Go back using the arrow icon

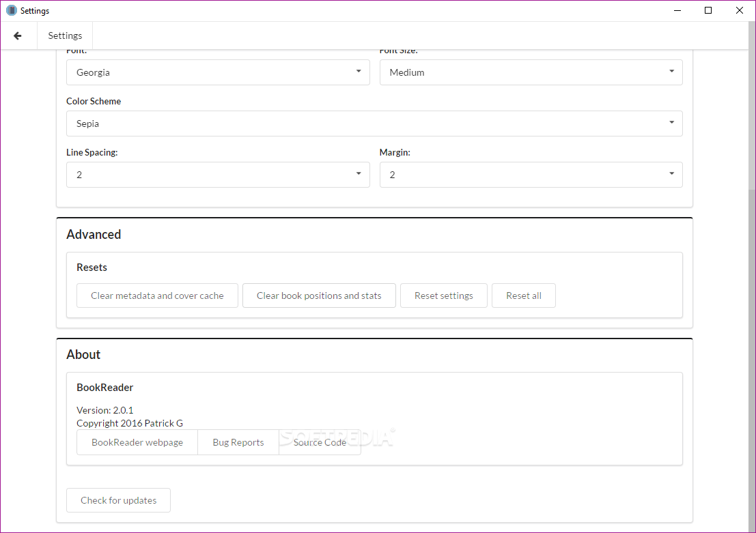pyautogui.click(x=18, y=35)
